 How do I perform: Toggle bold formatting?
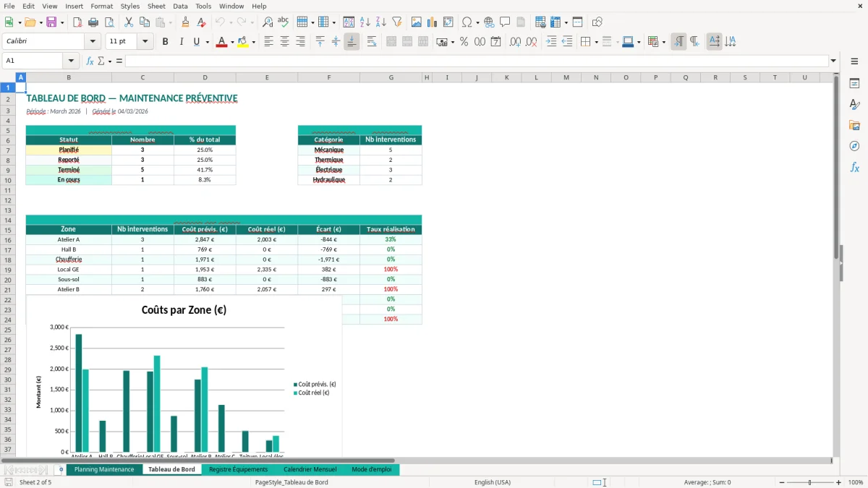165,42
